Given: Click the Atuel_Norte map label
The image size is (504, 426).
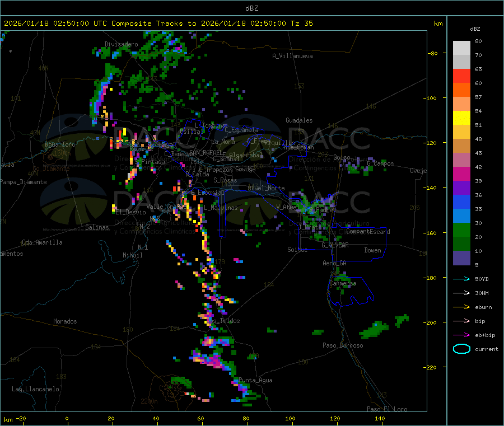Looking at the screenshot, I should [266, 188].
